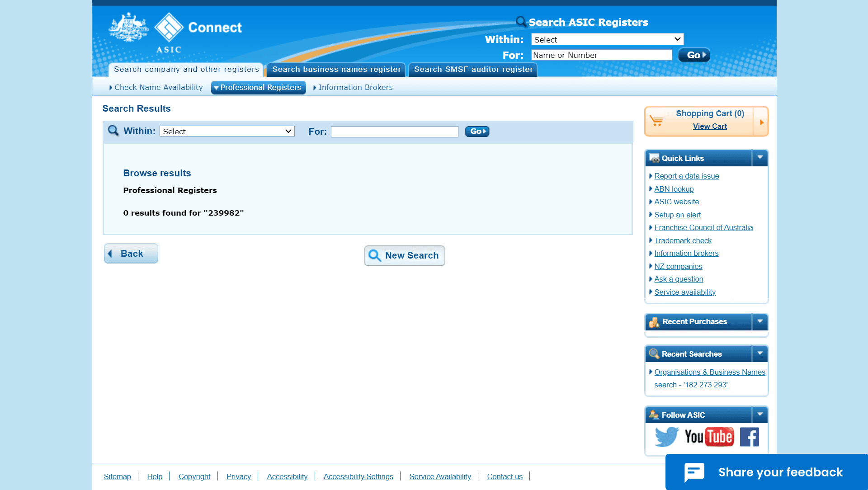Open Accessibility footer link

tap(287, 477)
